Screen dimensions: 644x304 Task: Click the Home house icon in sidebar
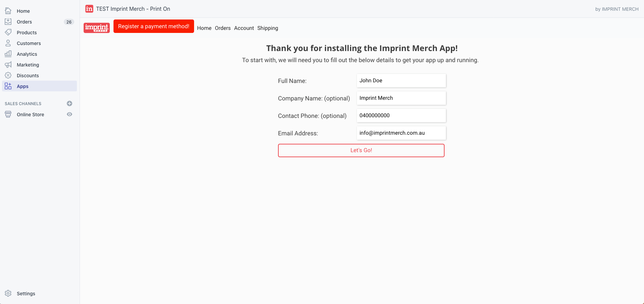(8, 11)
